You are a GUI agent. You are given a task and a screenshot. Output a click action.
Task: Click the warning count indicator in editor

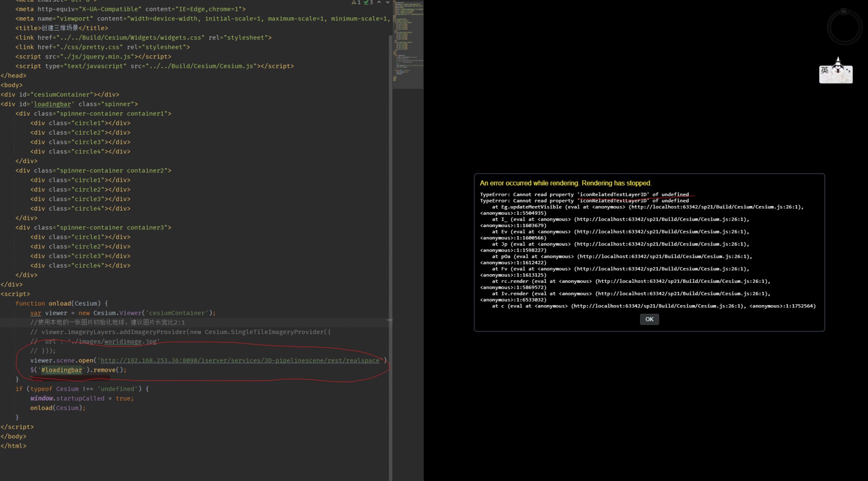click(x=356, y=2)
